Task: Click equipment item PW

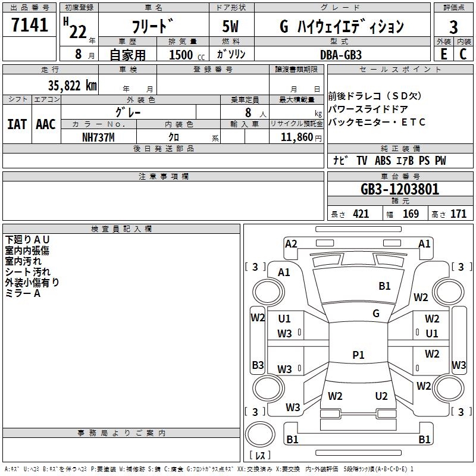Action: click(440, 161)
